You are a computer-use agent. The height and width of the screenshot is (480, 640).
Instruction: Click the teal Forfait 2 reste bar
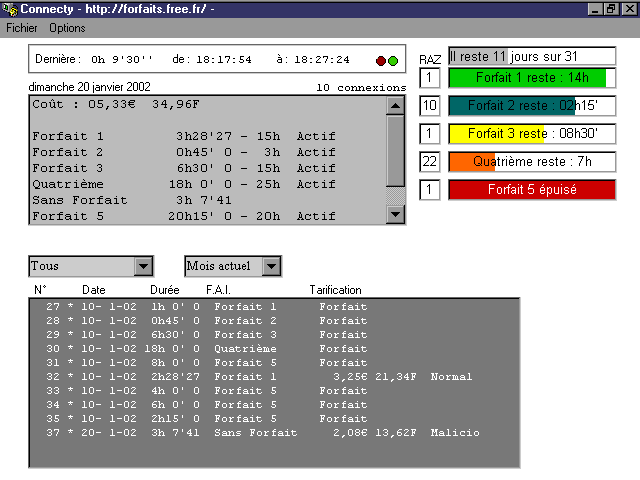point(532,106)
